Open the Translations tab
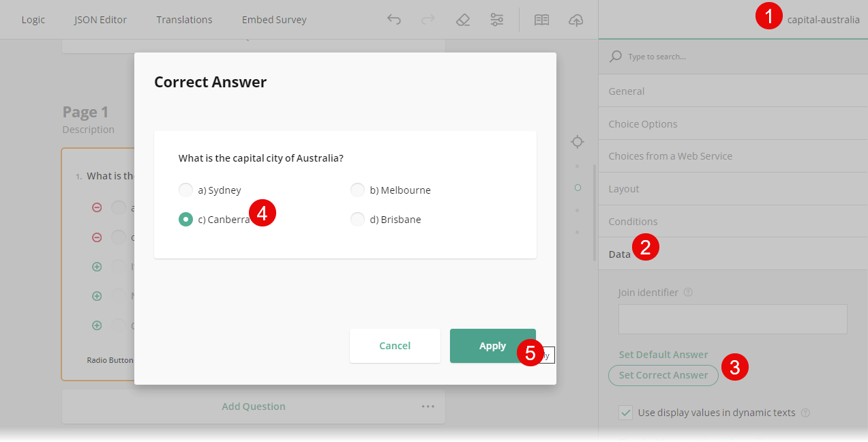The width and height of the screenshot is (868, 442). click(x=184, y=20)
